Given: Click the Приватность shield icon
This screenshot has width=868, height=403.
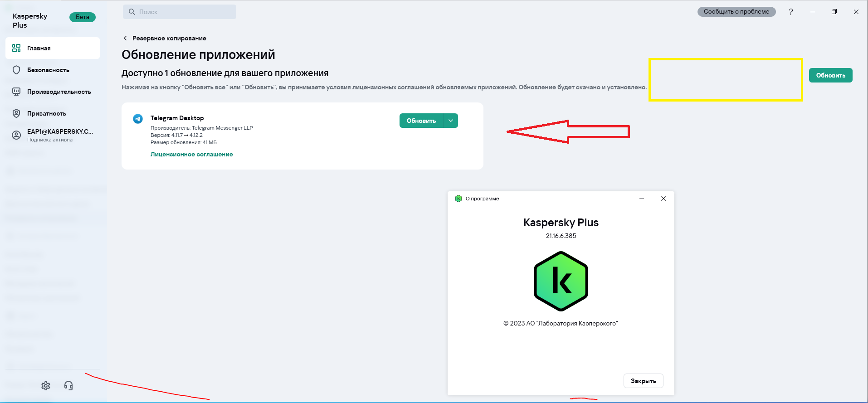Looking at the screenshot, I should click(x=16, y=113).
